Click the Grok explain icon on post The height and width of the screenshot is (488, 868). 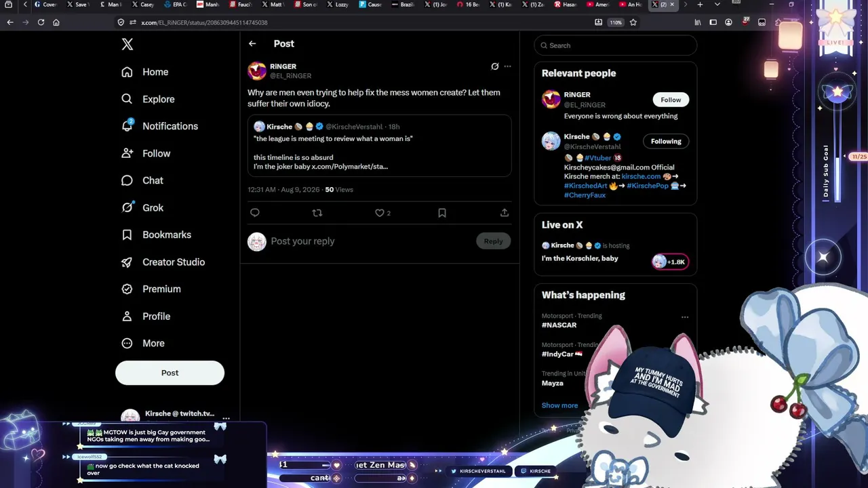tap(495, 66)
